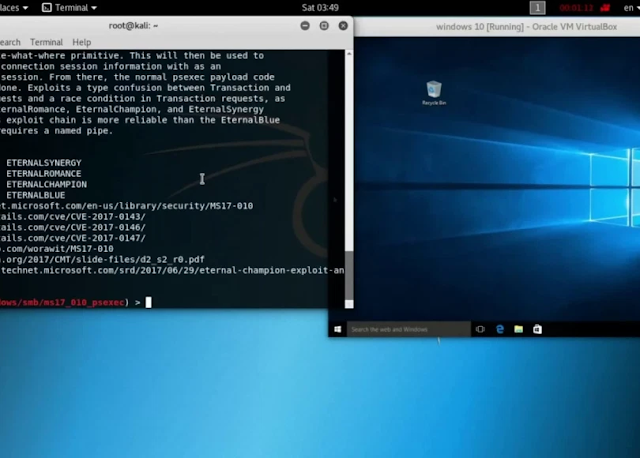Open File Explorer from Windows taskbar
Screen dimensions: 640x458
click(518, 329)
